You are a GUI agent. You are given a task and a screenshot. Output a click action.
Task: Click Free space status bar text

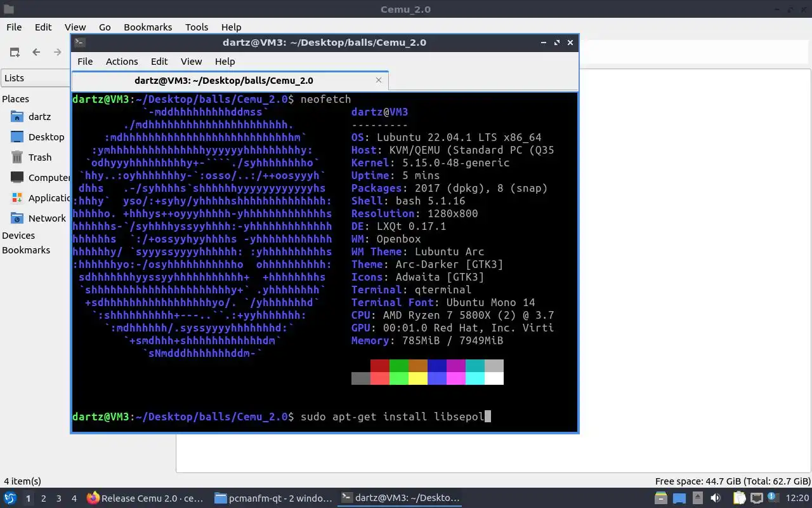733,481
